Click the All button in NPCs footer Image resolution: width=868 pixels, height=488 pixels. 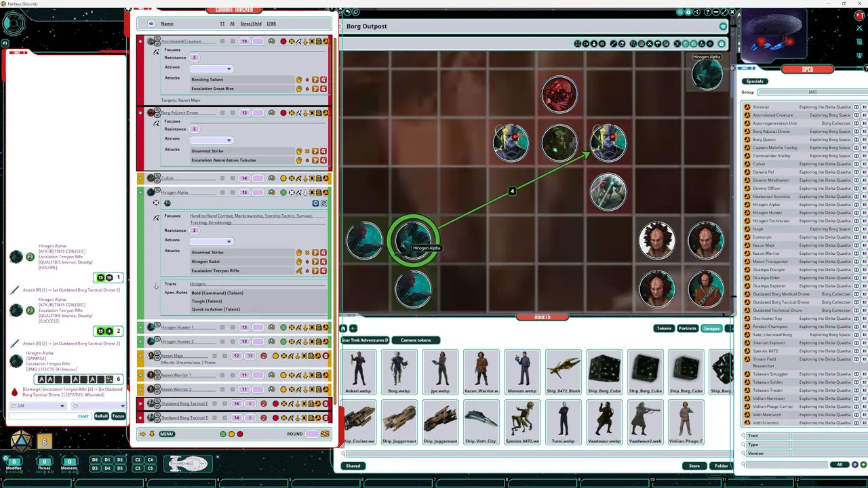[840, 465]
